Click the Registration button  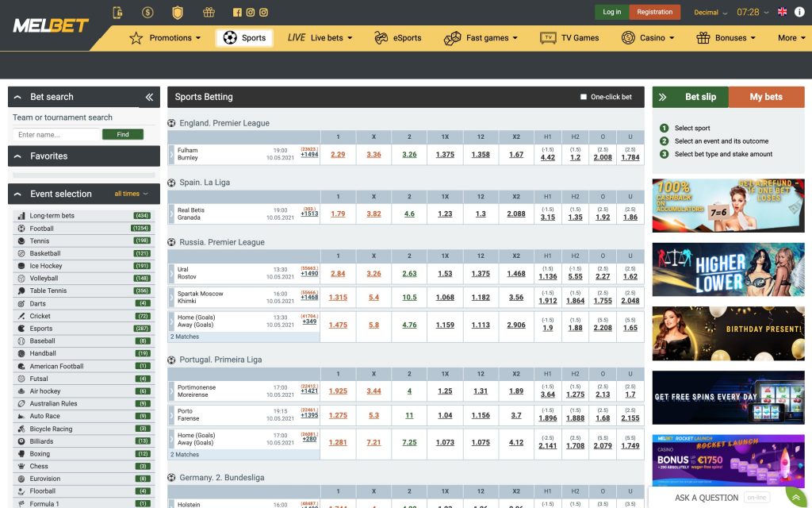click(654, 12)
